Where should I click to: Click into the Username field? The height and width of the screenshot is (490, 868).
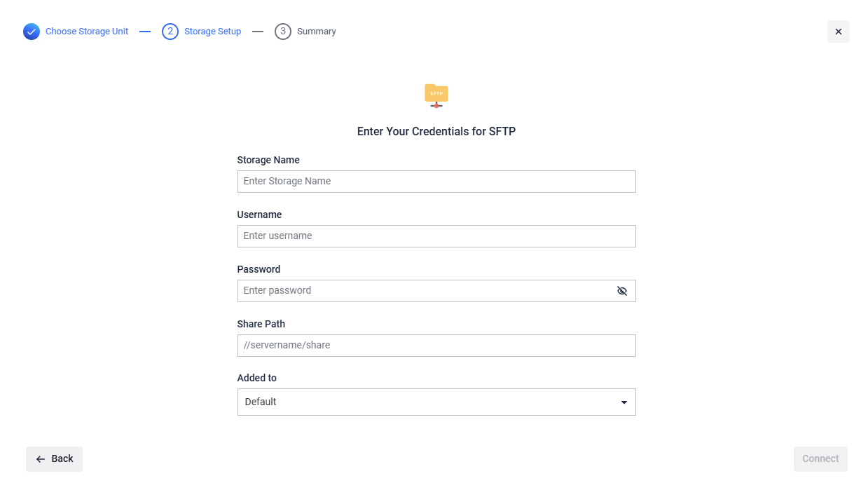(436, 236)
